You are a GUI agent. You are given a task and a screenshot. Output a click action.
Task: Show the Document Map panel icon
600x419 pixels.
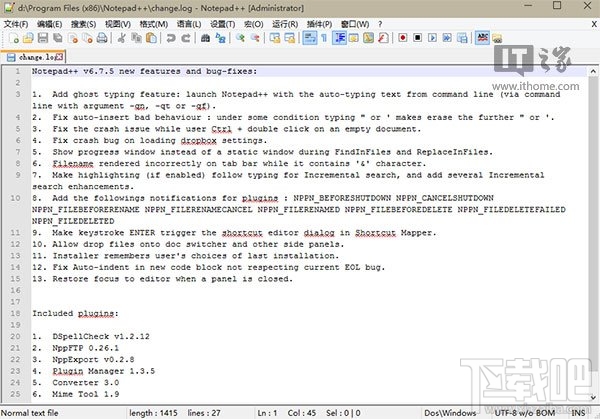pyautogui.click(x=368, y=38)
